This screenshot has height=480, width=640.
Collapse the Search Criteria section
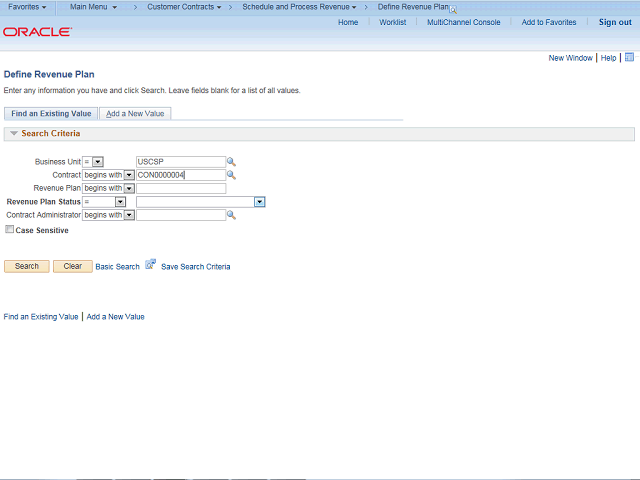(14, 133)
